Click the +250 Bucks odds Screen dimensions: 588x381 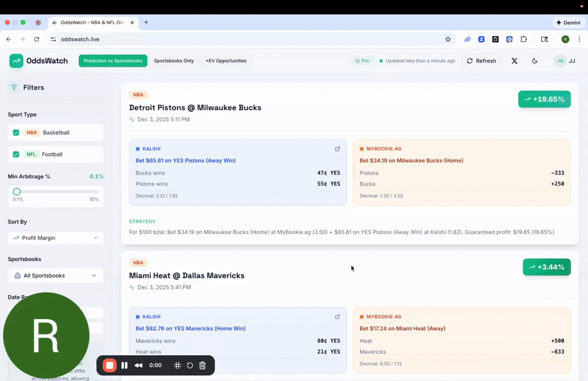557,184
